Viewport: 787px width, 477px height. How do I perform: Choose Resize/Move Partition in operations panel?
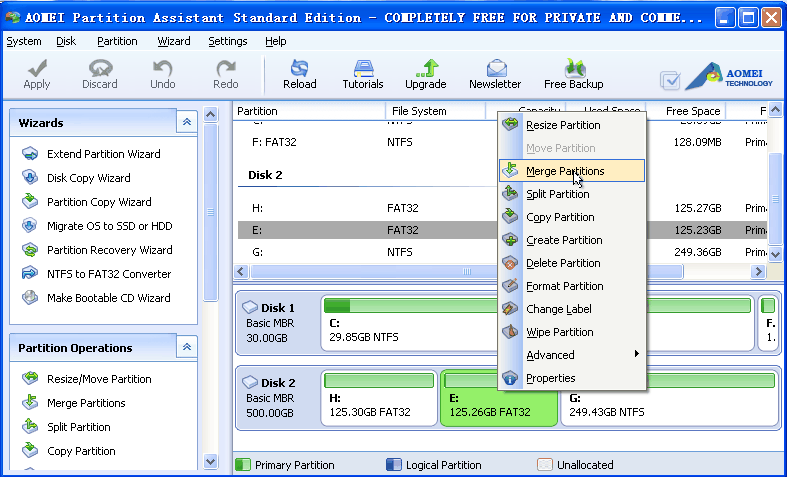[99, 379]
